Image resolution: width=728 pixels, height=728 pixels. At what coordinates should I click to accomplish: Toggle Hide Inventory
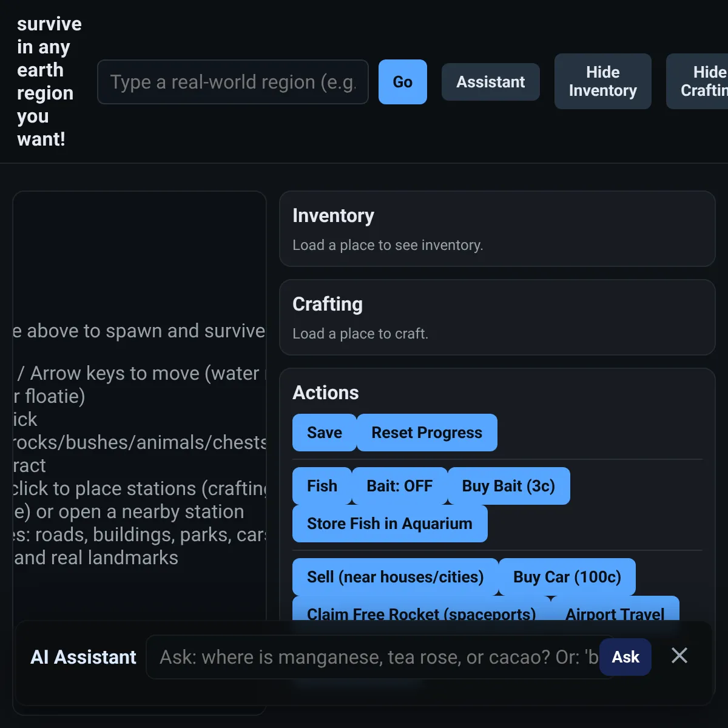[603, 81]
